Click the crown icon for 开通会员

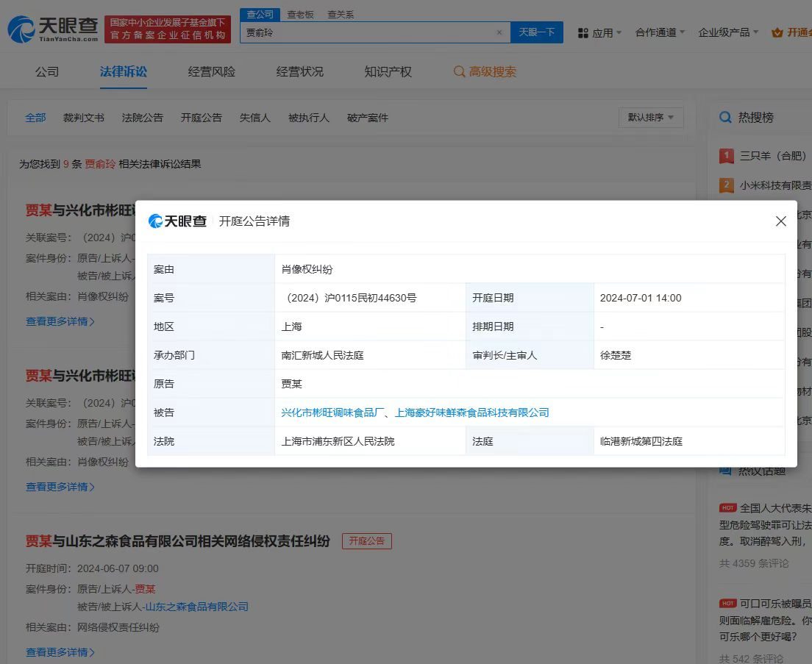pyautogui.click(x=777, y=32)
